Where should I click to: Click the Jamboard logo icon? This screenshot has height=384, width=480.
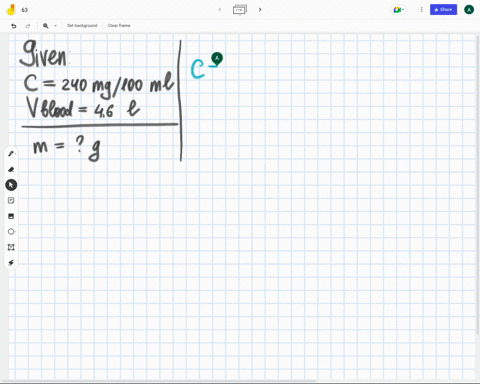pyautogui.click(x=11, y=10)
